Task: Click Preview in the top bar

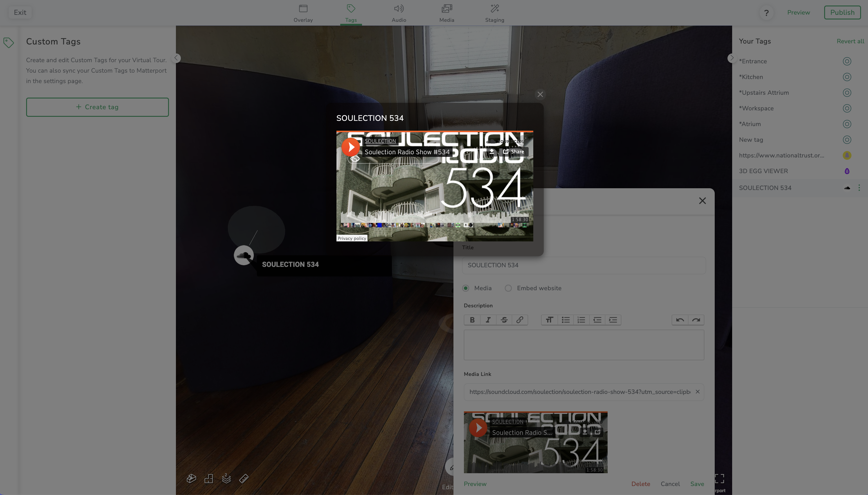Action: pyautogui.click(x=798, y=12)
